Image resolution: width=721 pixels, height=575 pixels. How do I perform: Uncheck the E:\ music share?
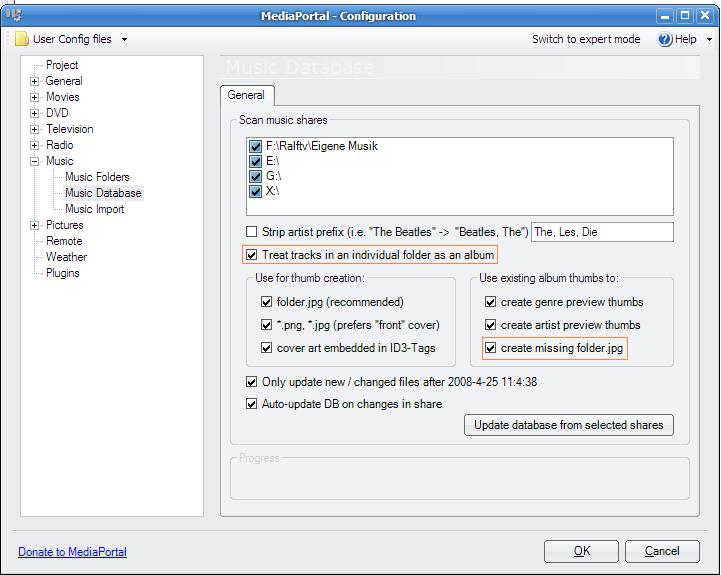click(255, 161)
